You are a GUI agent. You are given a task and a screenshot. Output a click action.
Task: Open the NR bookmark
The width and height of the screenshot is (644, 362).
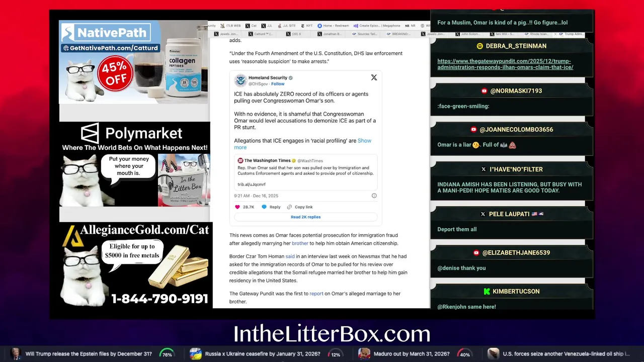click(410, 26)
